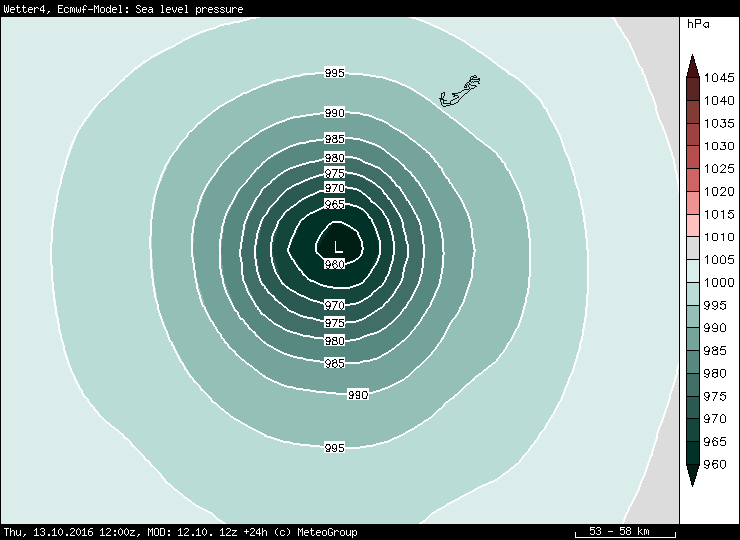
Task: Click the 1020 legend value
Action: coord(719,191)
